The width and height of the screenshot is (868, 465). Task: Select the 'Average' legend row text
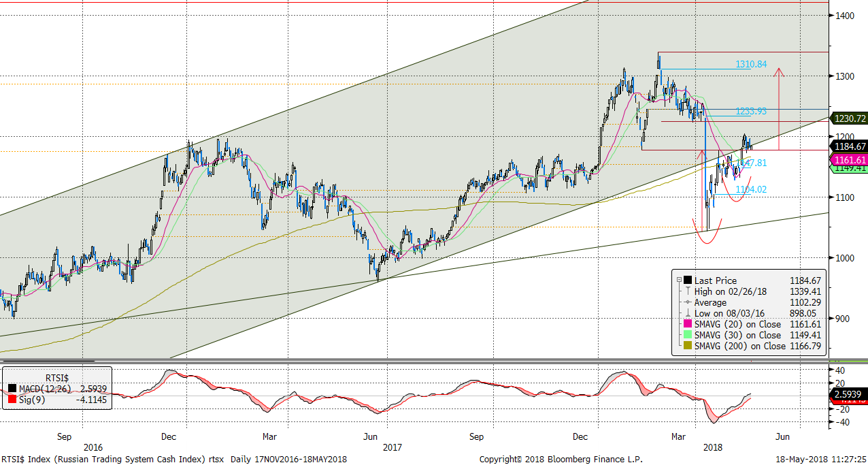pyautogui.click(x=710, y=302)
